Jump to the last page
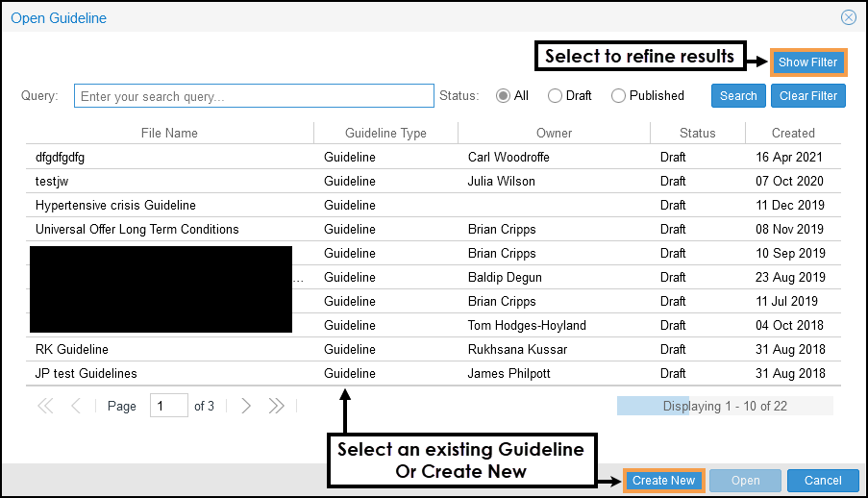This screenshot has height=498, width=868. pyautogui.click(x=277, y=407)
